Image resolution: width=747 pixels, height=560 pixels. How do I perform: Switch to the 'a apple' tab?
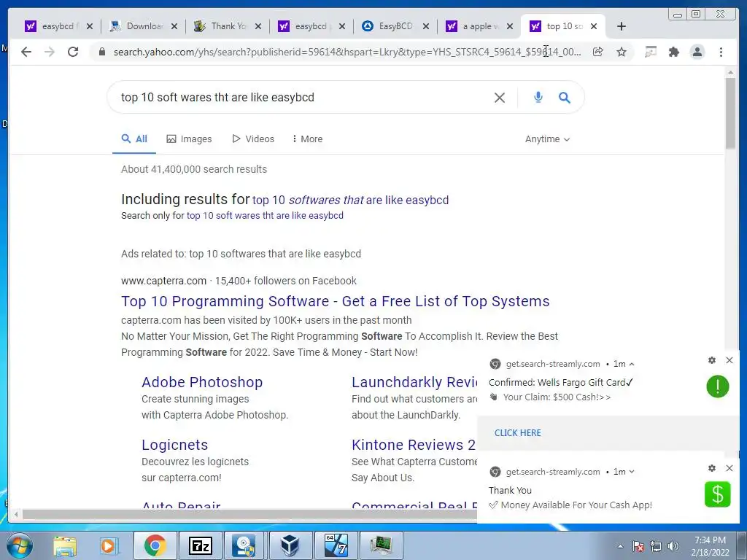pos(479,26)
